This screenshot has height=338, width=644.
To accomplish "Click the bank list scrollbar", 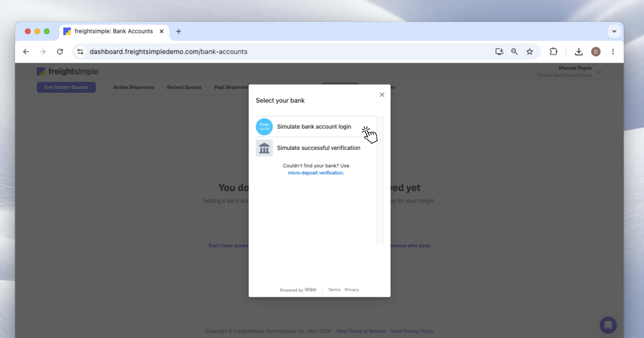I will point(380,179).
